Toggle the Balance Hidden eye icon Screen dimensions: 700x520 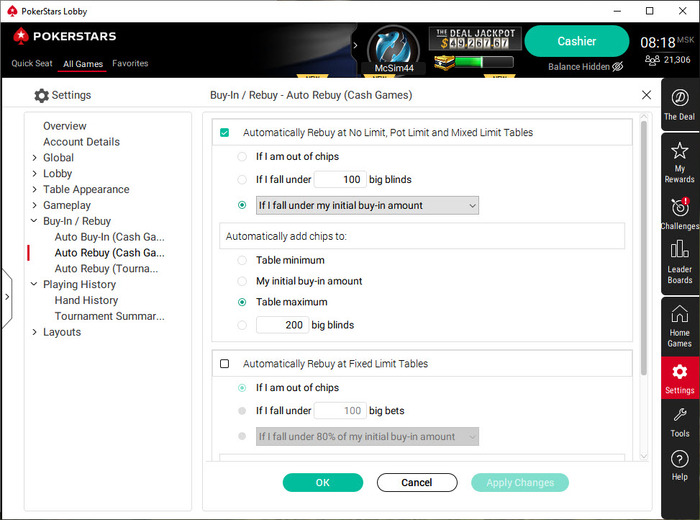(617, 67)
